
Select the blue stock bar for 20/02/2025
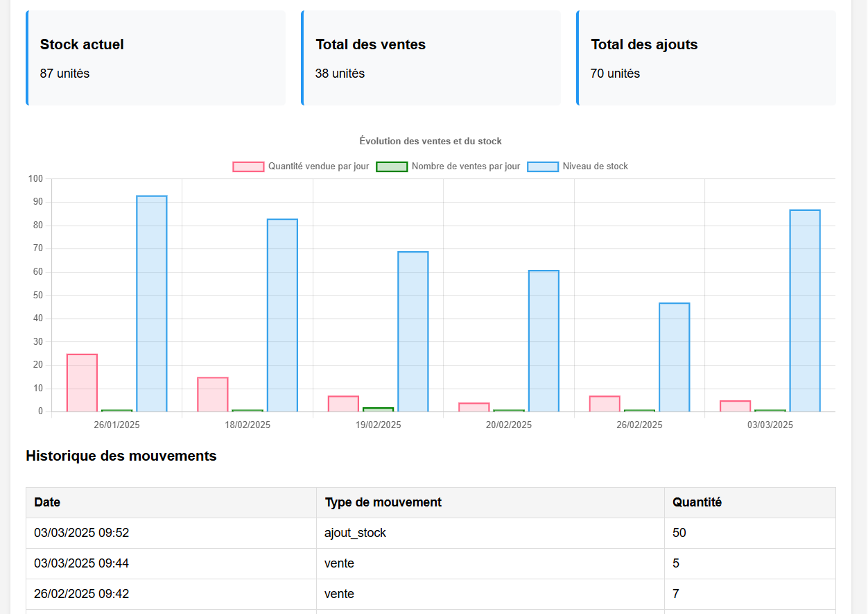tap(544, 341)
